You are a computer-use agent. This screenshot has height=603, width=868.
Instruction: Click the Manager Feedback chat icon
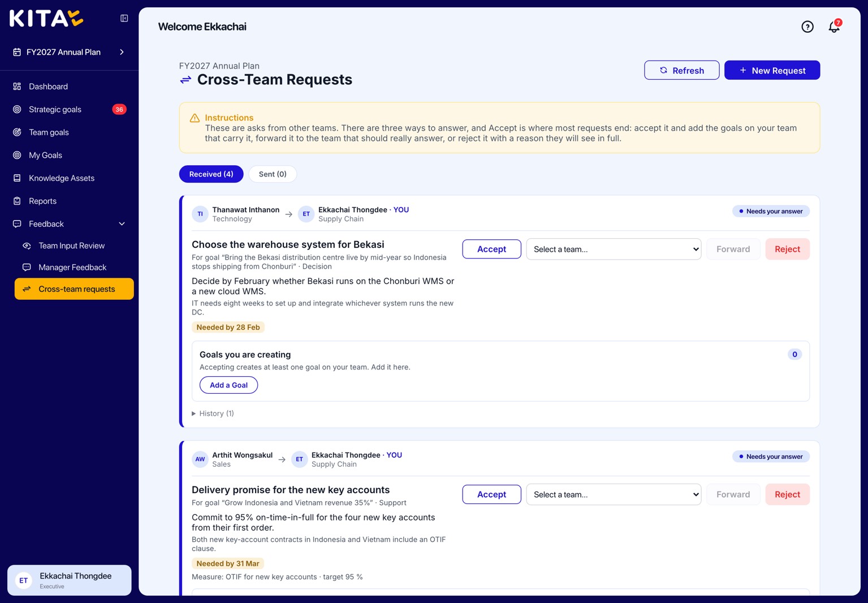point(27,267)
